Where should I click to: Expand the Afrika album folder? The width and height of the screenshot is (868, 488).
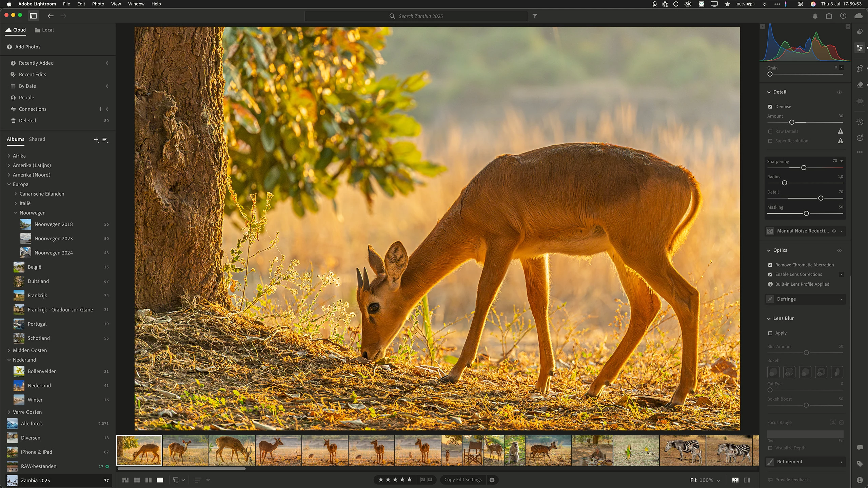[x=9, y=156]
